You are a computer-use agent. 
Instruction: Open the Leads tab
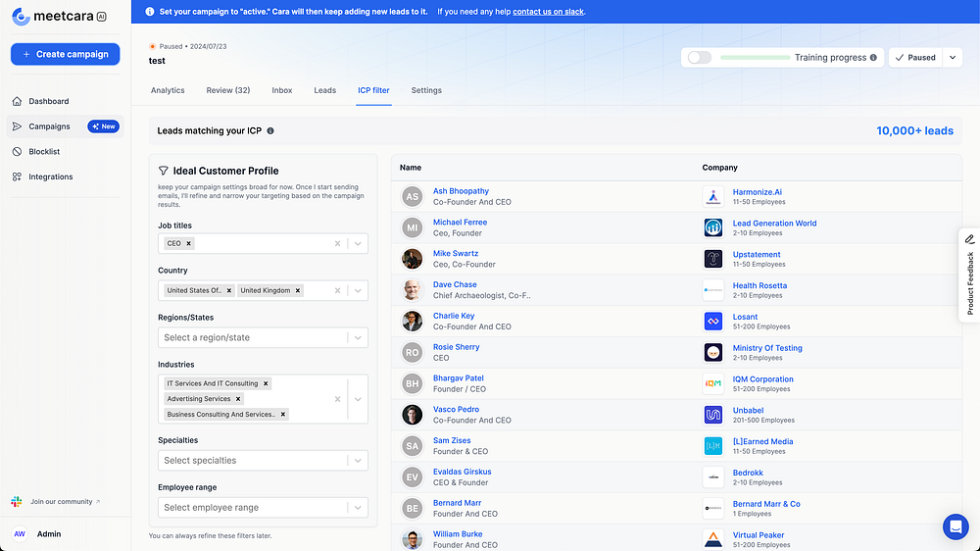click(325, 90)
